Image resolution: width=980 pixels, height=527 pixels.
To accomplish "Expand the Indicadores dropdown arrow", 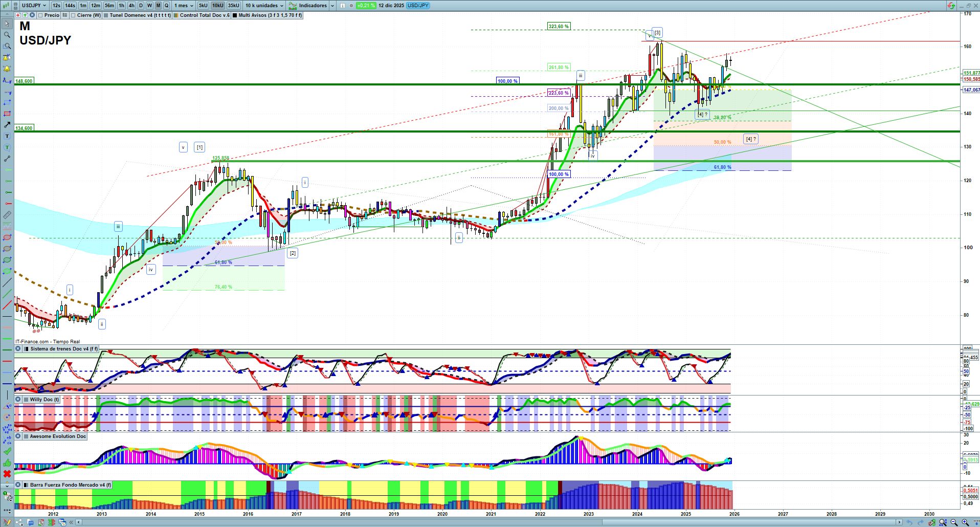I will (x=332, y=6).
